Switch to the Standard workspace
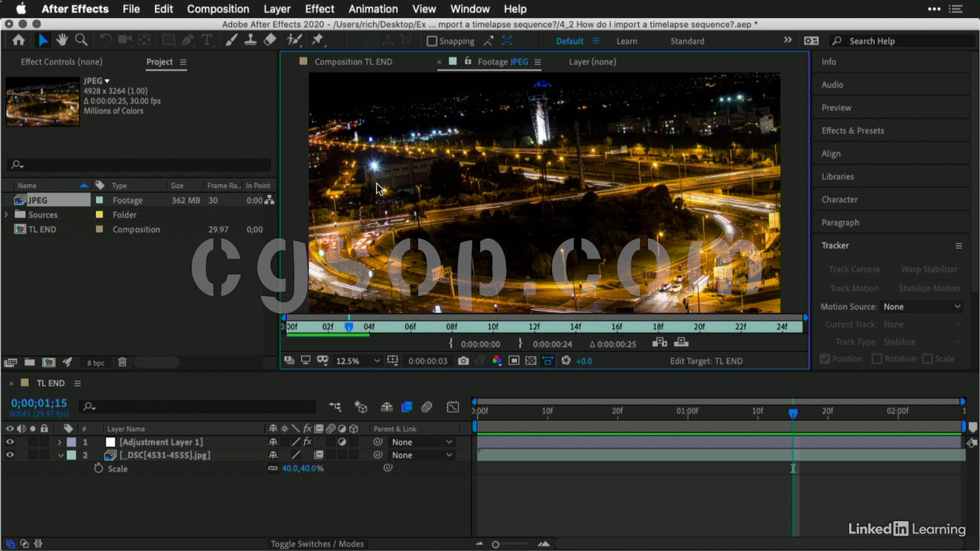980x551 pixels. click(x=687, y=41)
